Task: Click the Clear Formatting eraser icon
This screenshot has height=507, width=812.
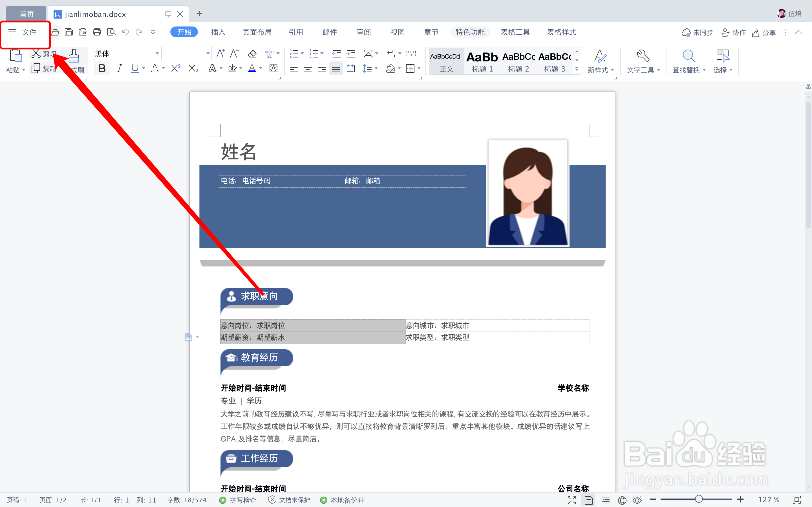Action: pos(252,54)
